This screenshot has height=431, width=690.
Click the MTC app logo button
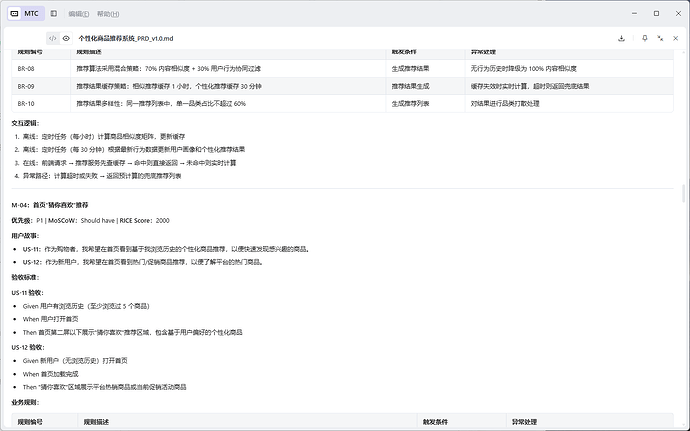[26, 14]
